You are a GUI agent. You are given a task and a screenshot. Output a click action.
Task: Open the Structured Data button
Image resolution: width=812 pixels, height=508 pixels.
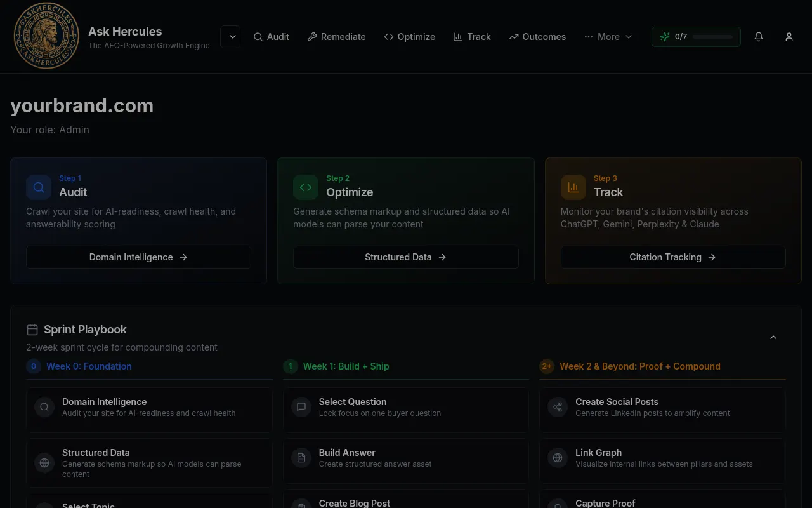(406, 257)
